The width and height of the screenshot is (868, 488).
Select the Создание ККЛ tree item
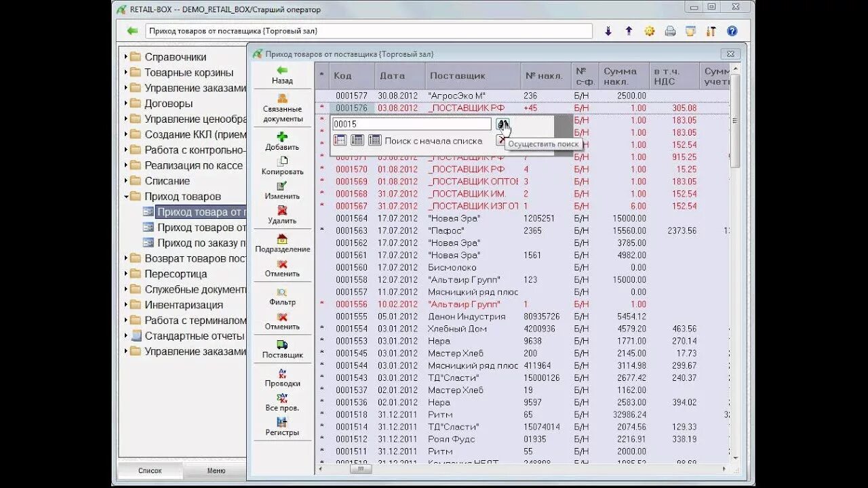195,134
